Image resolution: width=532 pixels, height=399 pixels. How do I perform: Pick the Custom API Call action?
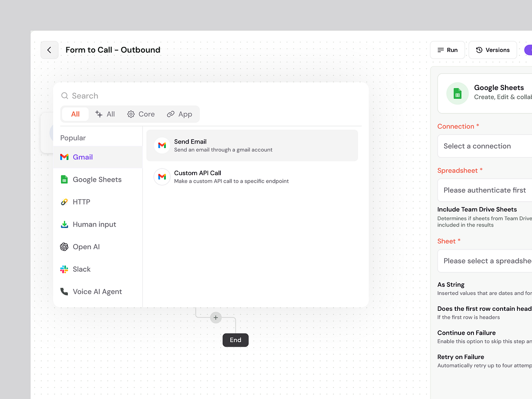[x=252, y=177]
